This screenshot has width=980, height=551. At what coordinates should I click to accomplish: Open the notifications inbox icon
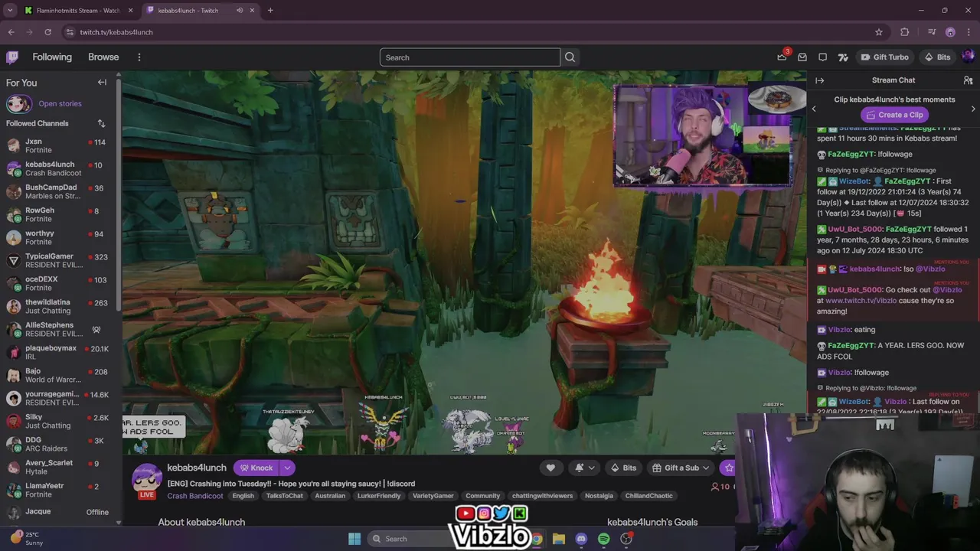802,57
